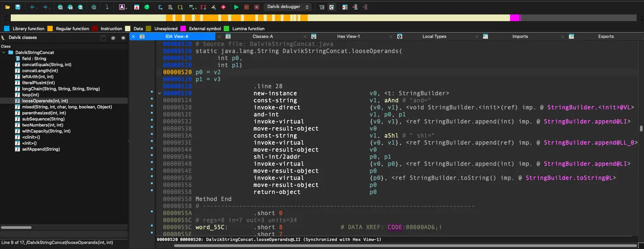Click the green downward jump arrow icon

coord(107,7)
